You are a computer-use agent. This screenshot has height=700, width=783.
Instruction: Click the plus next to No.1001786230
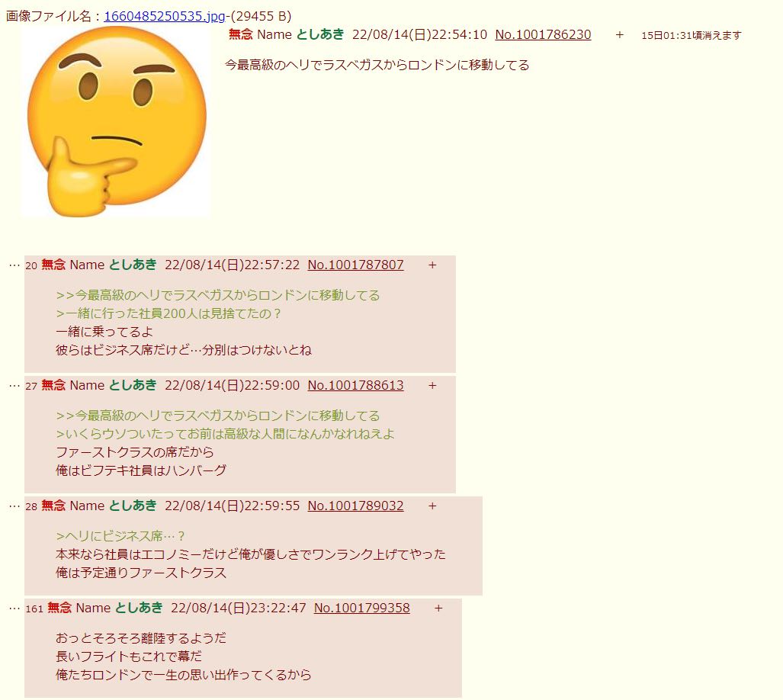point(619,34)
